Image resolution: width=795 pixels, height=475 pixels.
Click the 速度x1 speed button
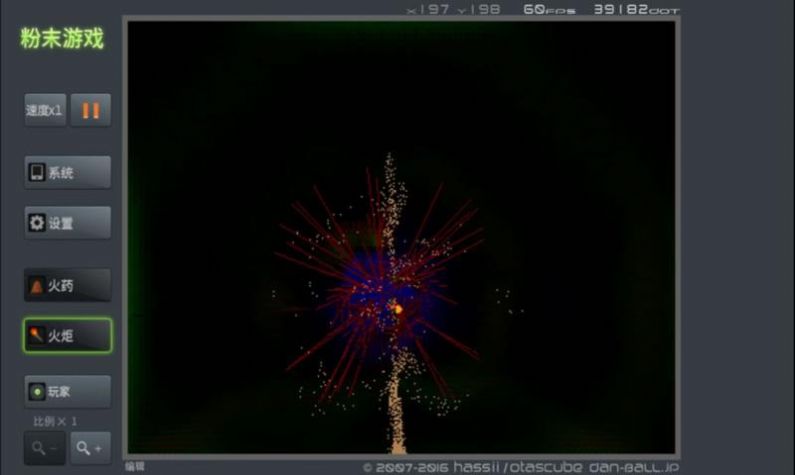click(45, 110)
